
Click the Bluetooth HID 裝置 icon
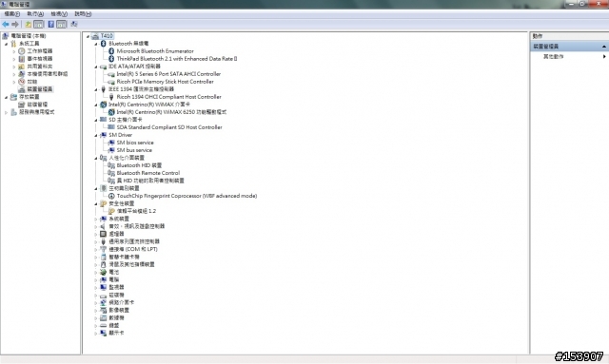(x=111, y=165)
